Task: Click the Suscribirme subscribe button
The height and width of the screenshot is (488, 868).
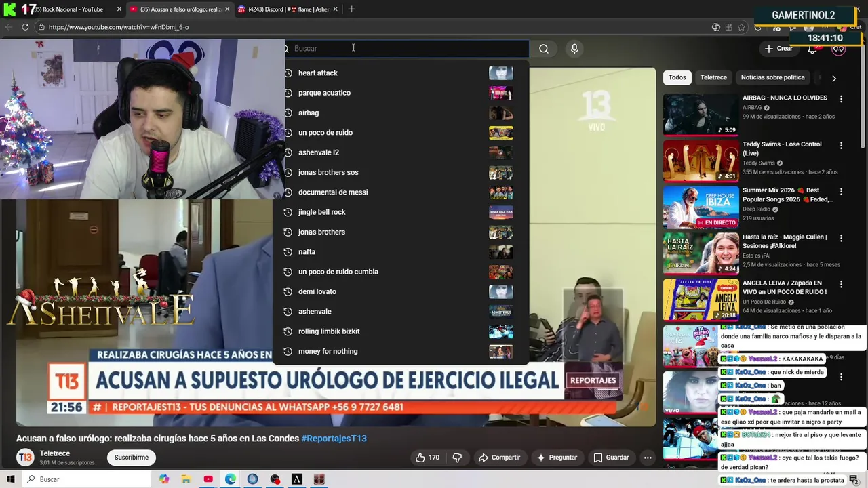Action: (132, 457)
